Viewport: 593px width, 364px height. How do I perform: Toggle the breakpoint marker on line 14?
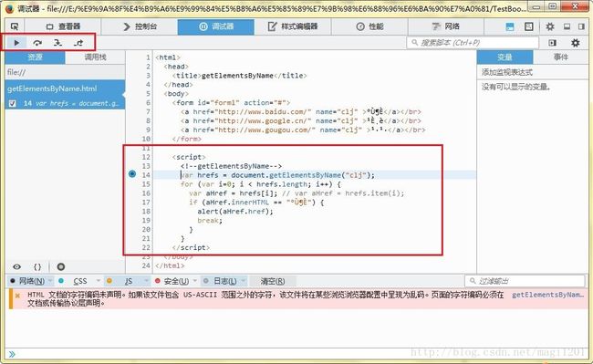point(132,174)
